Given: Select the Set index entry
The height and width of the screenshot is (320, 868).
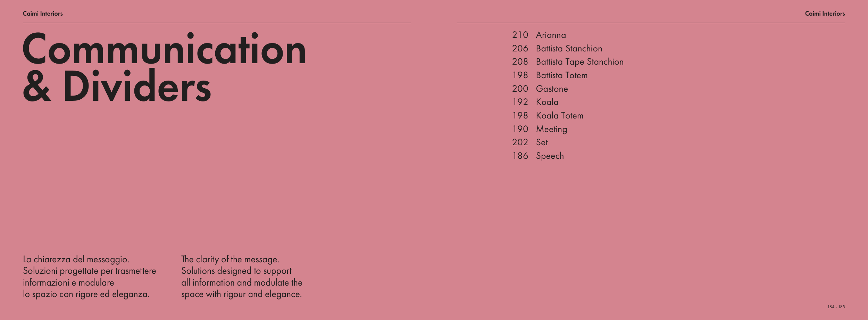Looking at the screenshot, I should tap(542, 142).
